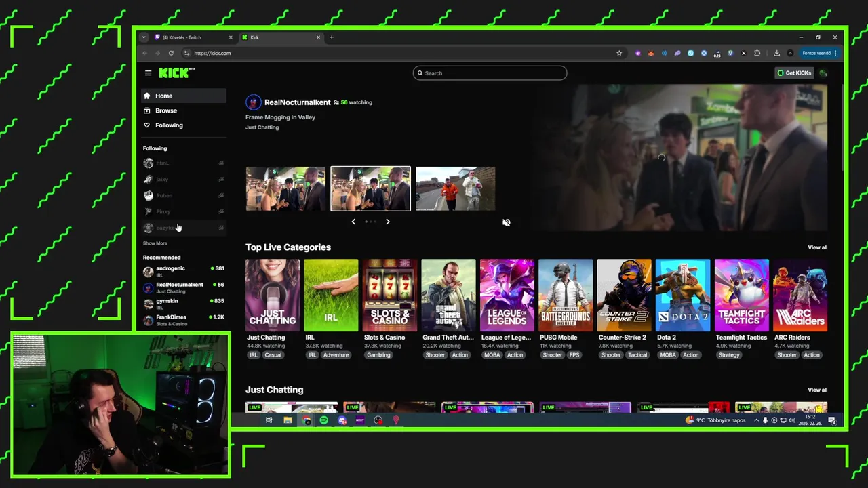Screen dimensions: 868x488
Task: Open Spotify from the taskbar
Action: click(x=324, y=420)
